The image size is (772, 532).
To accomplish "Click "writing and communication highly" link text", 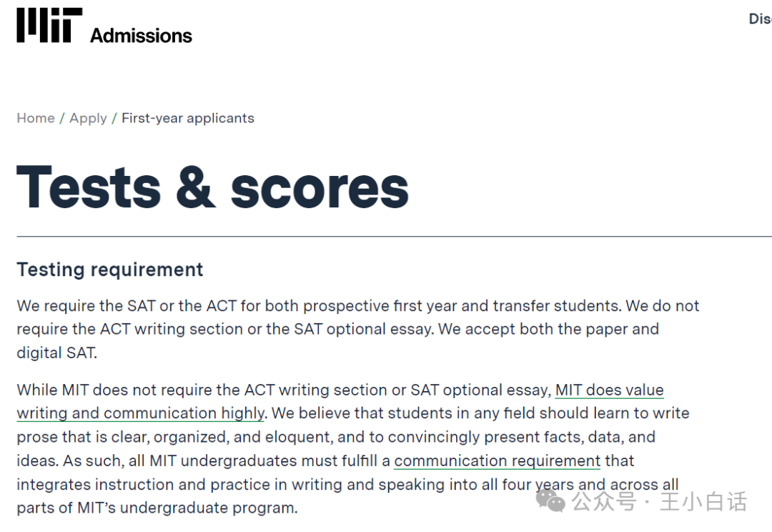I will click(141, 413).
